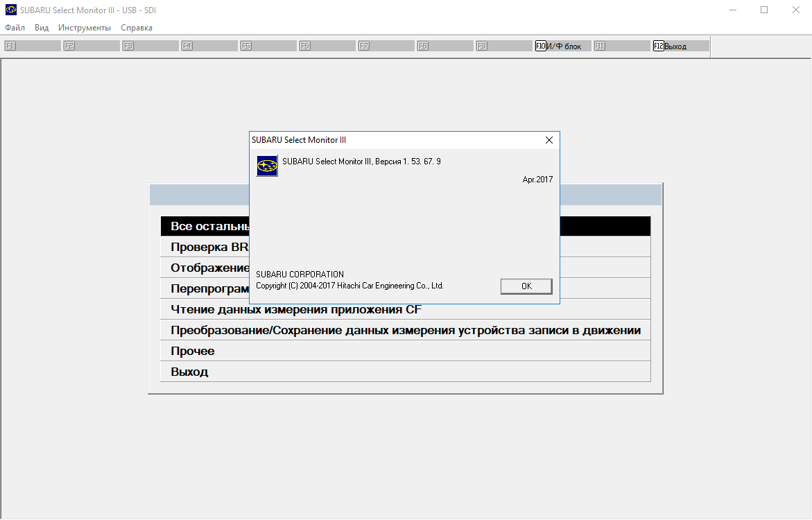Select the 'Проверка BR' menu row
The width and height of the screenshot is (812, 520).
[406, 247]
